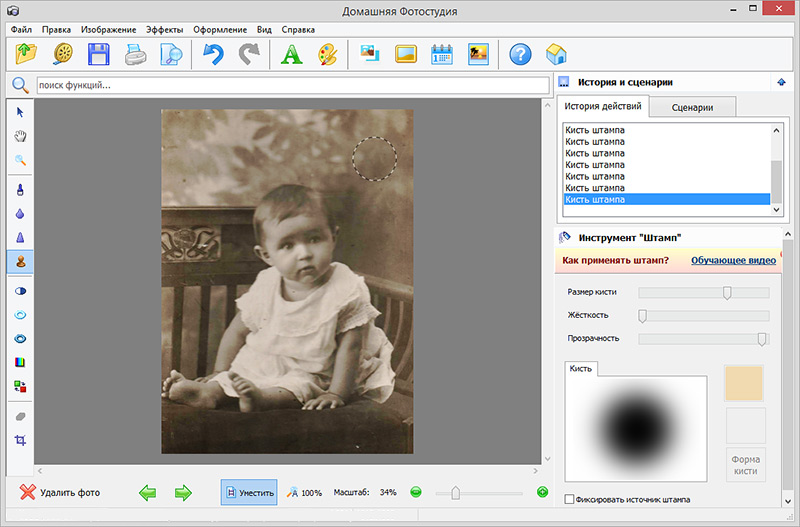Open the "Эффекты" menu
Image resolution: width=800 pixels, height=527 pixels.
pos(164,30)
